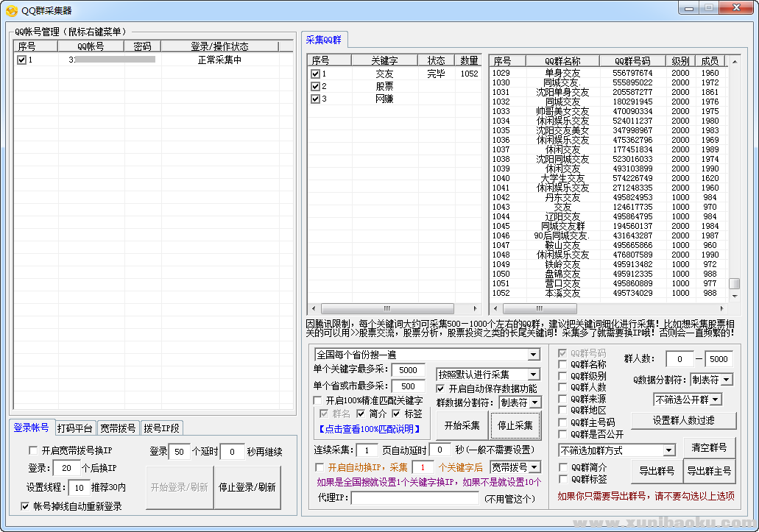The height and width of the screenshot is (532, 759).
Task: Click the QQ群采集器 app icon in title bar
Action: click(x=11, y=10)
